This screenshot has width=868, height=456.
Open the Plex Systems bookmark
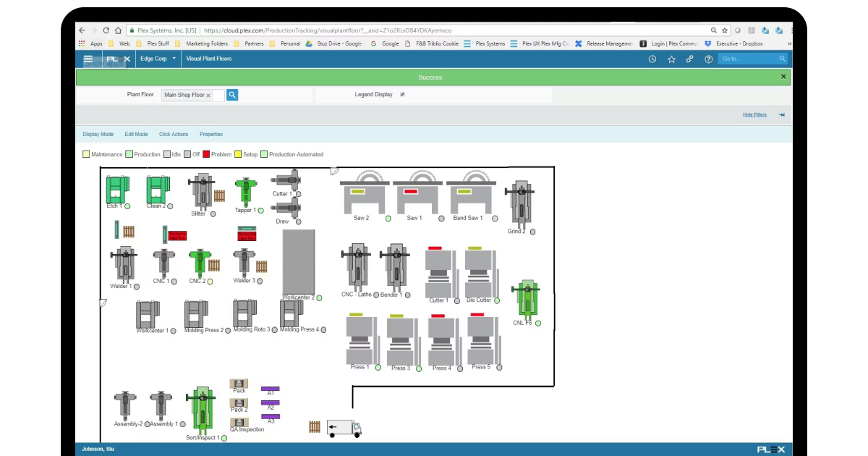click(485, 43)
